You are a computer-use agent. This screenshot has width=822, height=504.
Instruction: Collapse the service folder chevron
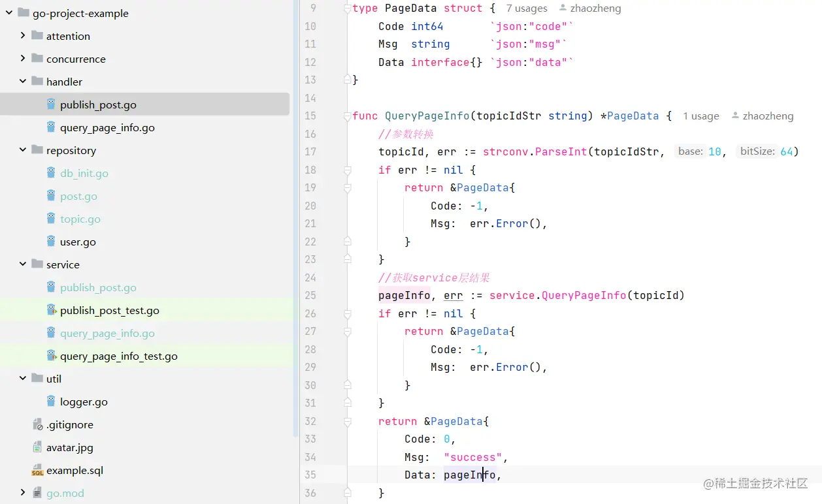tap(23, 264)
